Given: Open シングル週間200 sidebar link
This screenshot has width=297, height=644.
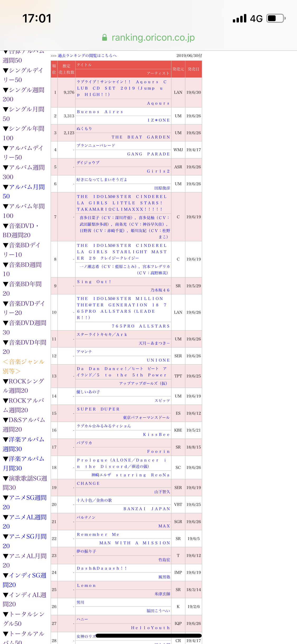Looking at the screenshot, I should (24, 95).
